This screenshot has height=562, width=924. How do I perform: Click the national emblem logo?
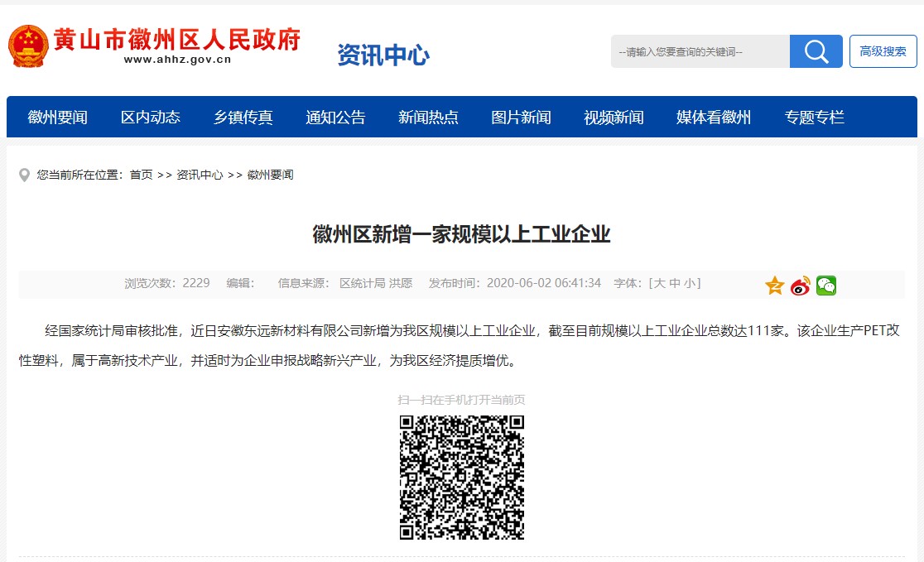(x=28, y=46)
